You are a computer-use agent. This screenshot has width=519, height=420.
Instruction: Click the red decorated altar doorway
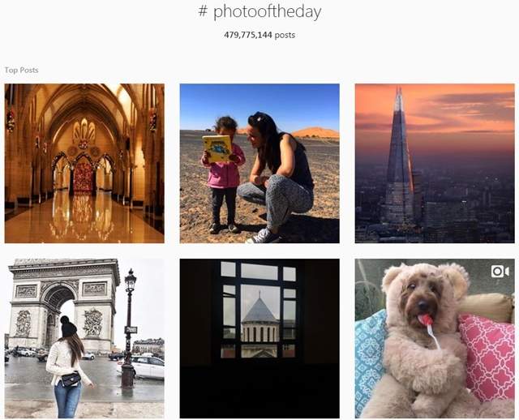tap(83, 177)
